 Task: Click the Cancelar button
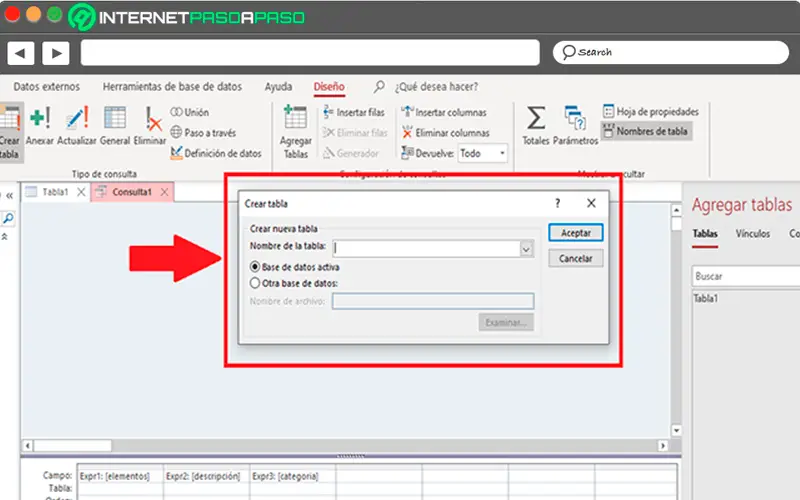576,258
